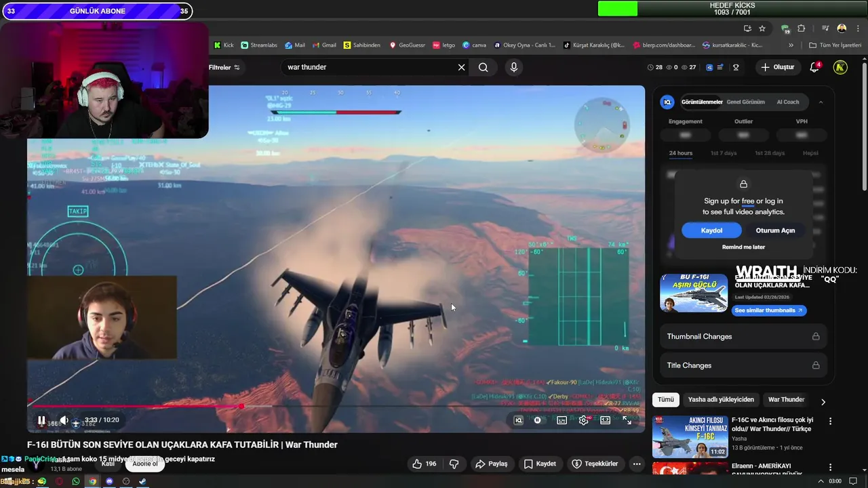This screenshot has width=868, height=488.
Task: Expand the locked Thumbnail Changes row
Action: (x=743, y=336)
